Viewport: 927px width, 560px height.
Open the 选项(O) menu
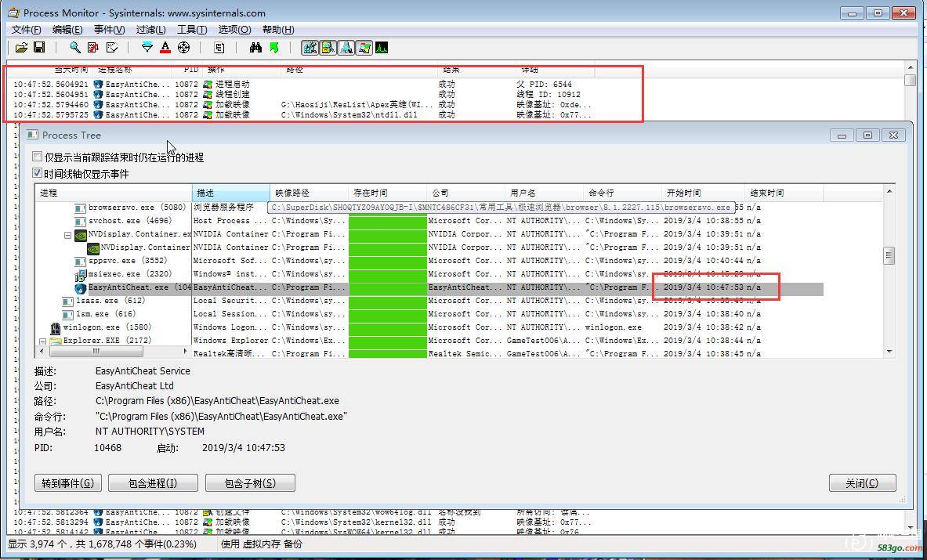[235, 30]
